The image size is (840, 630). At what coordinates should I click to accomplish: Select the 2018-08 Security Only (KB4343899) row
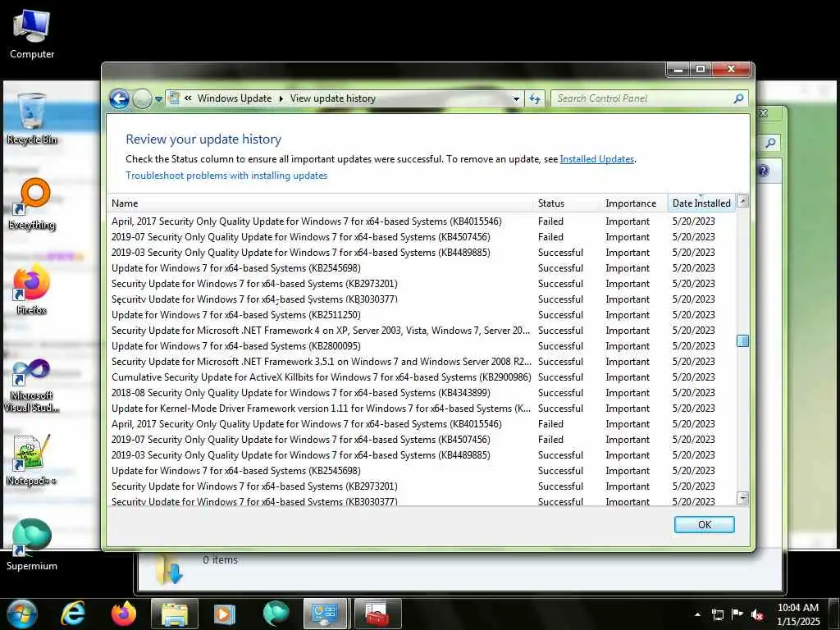tap(421, 393)
